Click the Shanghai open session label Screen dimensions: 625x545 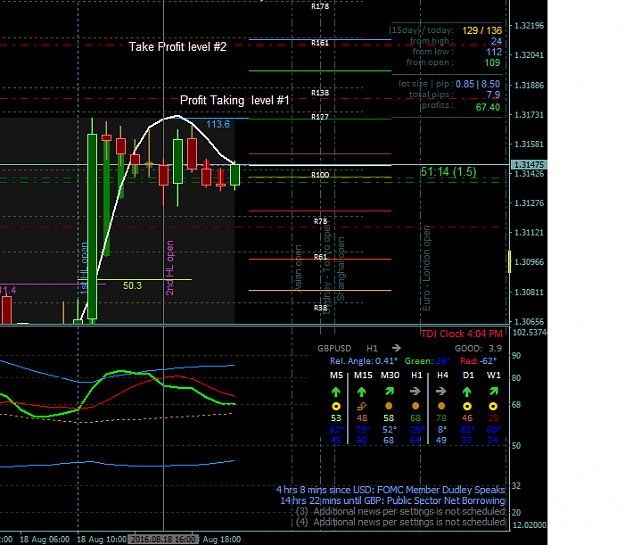tap(341, 269)
